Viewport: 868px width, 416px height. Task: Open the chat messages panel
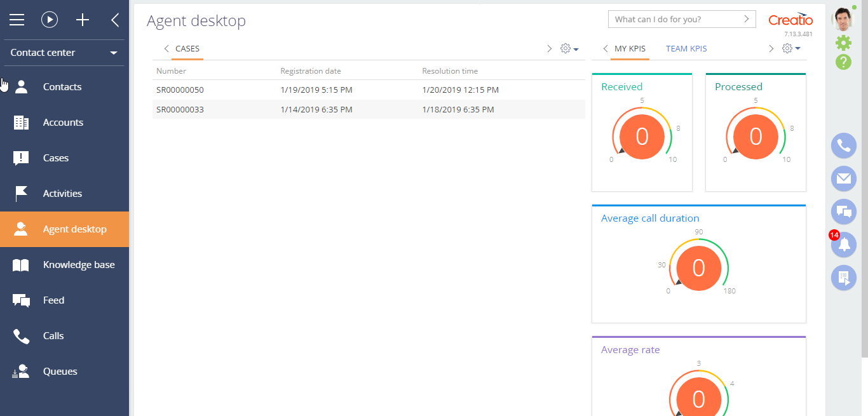(x=843, y=211)
